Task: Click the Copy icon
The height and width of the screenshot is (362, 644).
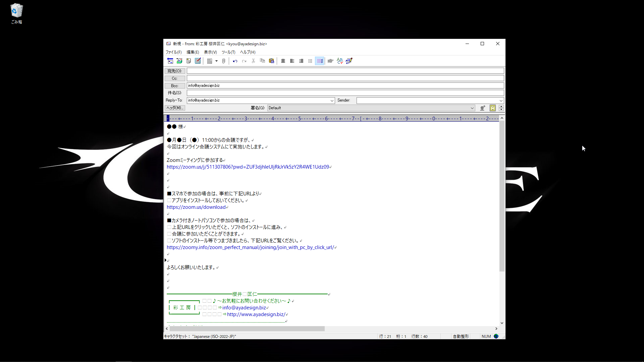Action: click(x=262, y=61)
